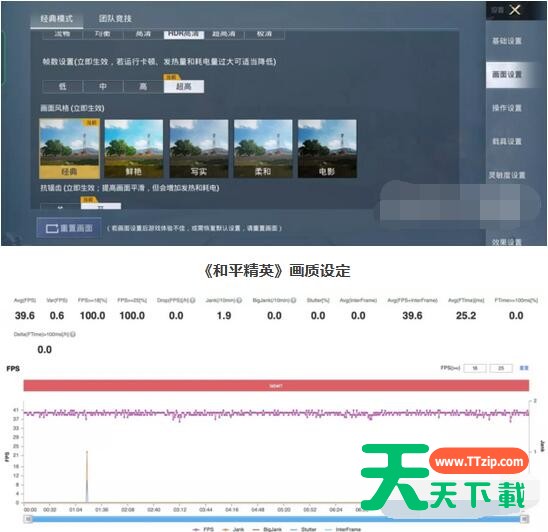Open 灵敏度设置 in the right sidebar
This screenshot has height=532, width=548.
pyautogui.click(x=507, y=175)
